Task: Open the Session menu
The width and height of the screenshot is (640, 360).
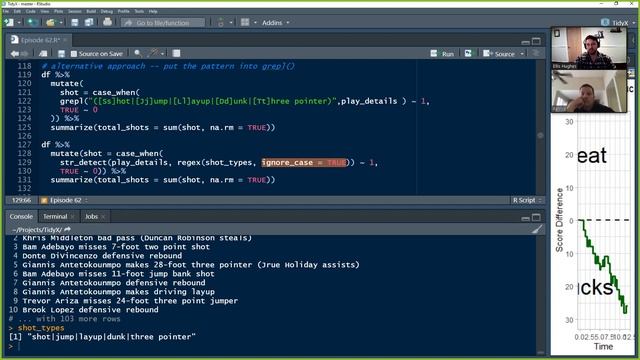Action: point(74,11)
